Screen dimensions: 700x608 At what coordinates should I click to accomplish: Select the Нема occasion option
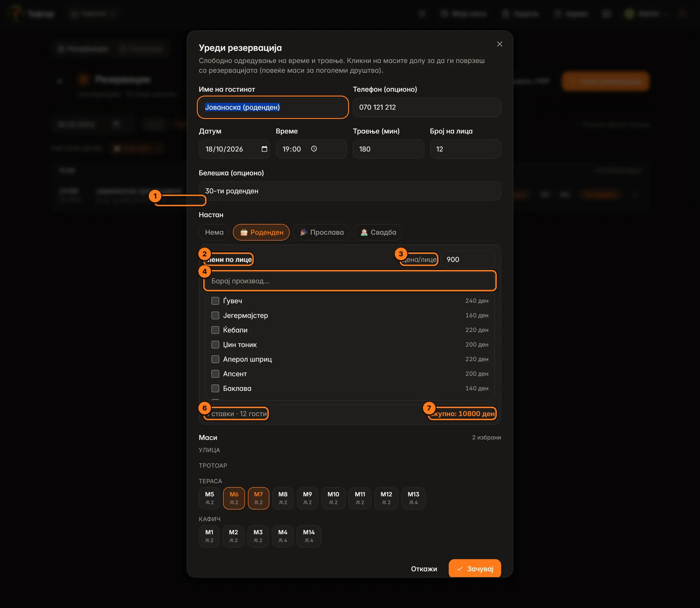[x=214, y=232]
